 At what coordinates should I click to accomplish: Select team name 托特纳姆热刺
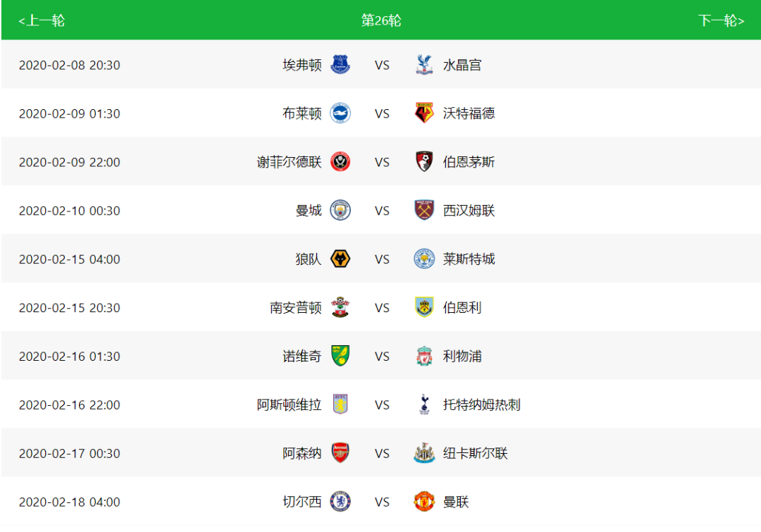[x=481, y=405]
